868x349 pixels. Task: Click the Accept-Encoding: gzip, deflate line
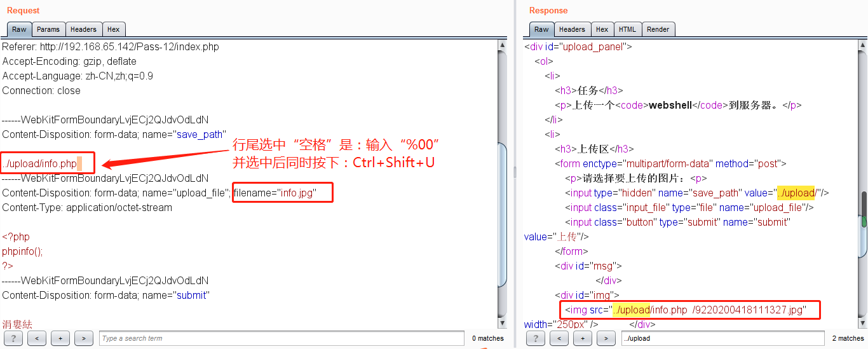(69, 62)
